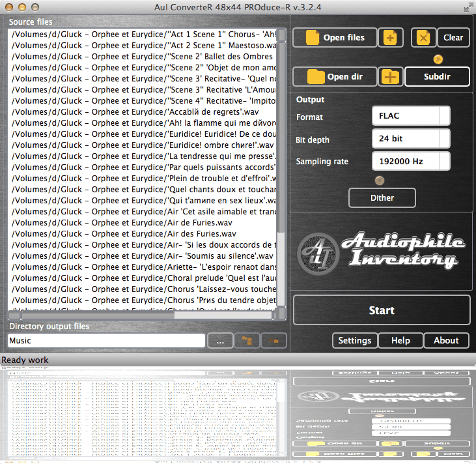Click the folder tree structure icon button
The width and height of the screenshot is (476, 464).
pyautogui.click(x=247, y=341)
